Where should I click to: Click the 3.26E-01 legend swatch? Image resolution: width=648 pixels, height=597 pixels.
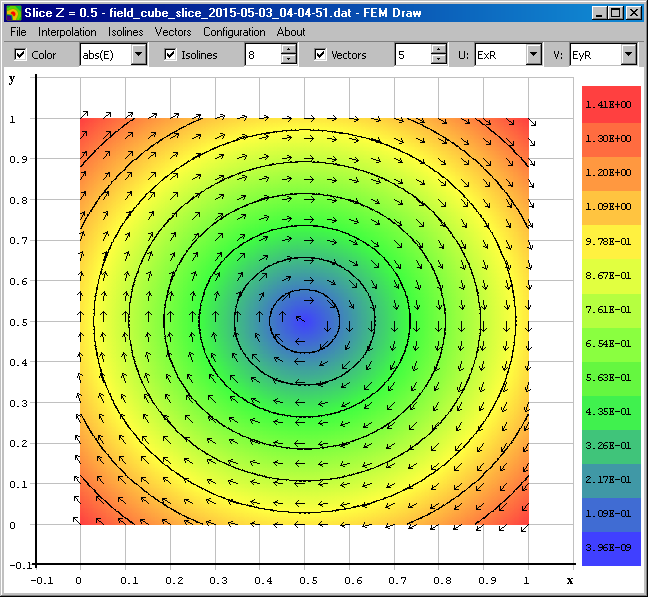click(611, 447)
